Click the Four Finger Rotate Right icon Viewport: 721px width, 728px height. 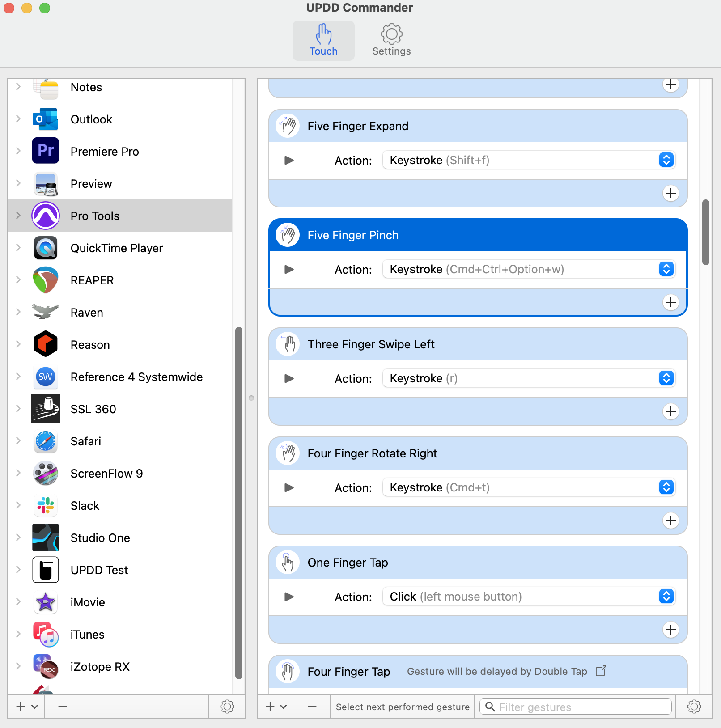[288, 453]
